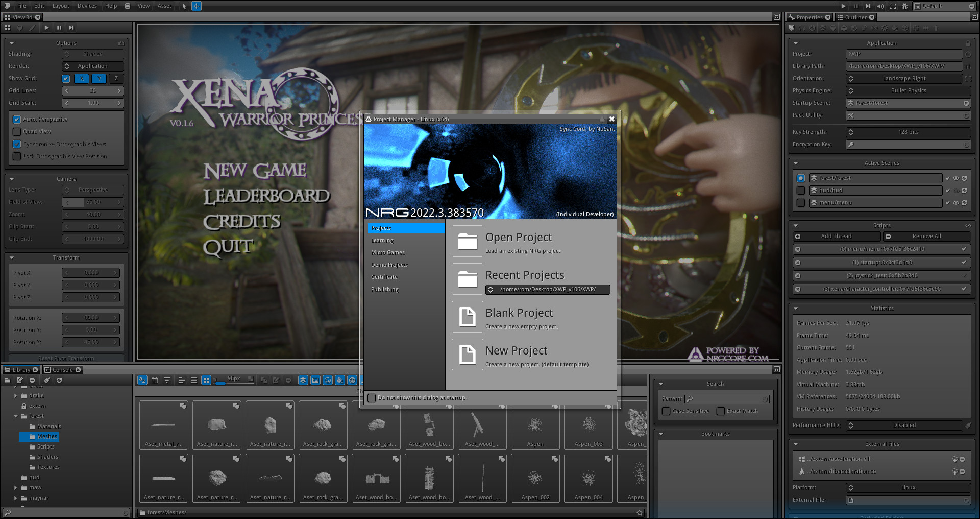Click the clean brush icon in Library

[46, 380]
